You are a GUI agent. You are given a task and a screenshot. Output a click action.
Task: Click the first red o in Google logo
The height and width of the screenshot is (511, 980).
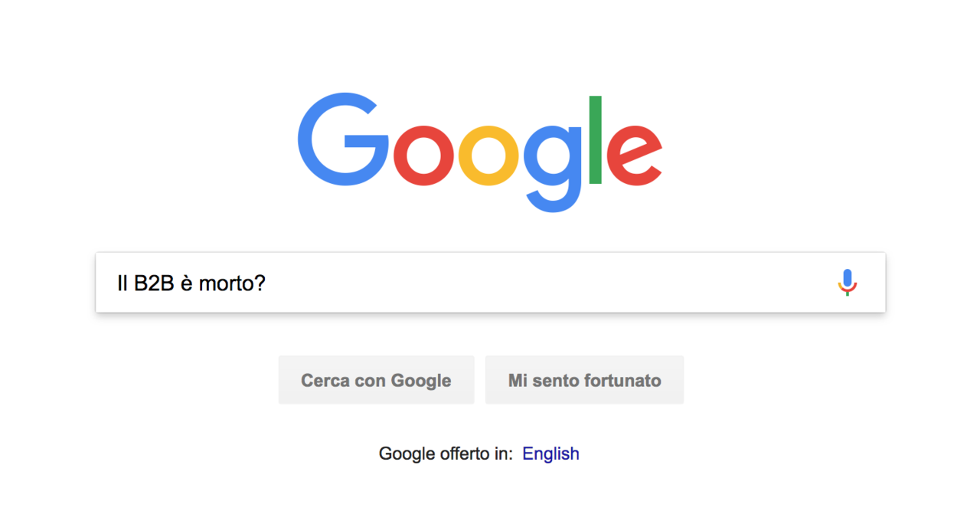(x=424, y=154)
